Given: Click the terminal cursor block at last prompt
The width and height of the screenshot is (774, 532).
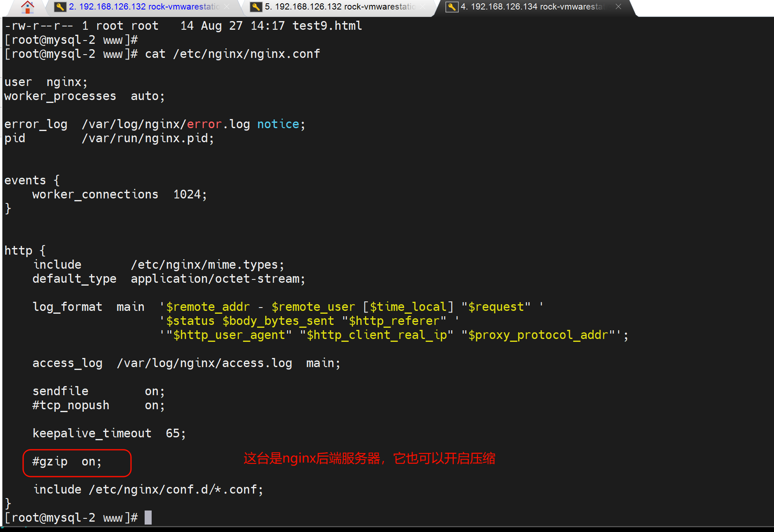Looking at the screenshot, I should coord(148,518).
